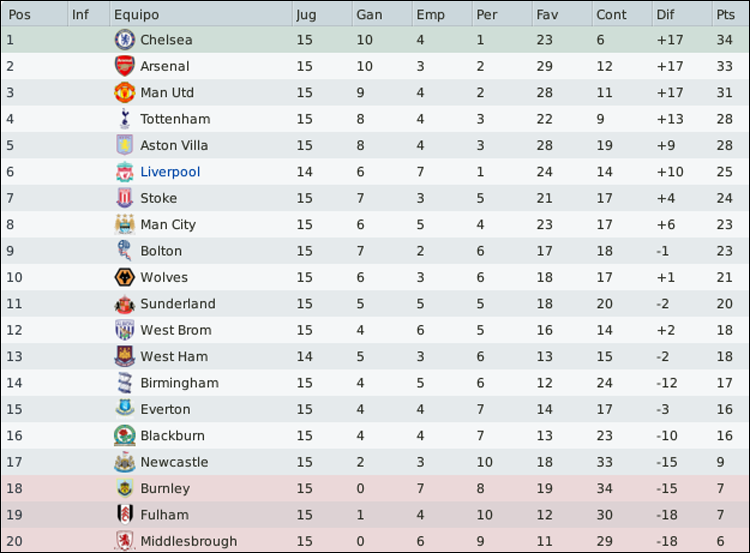Open the Man City team name
The image size is (750, 553).
point(168,224)
